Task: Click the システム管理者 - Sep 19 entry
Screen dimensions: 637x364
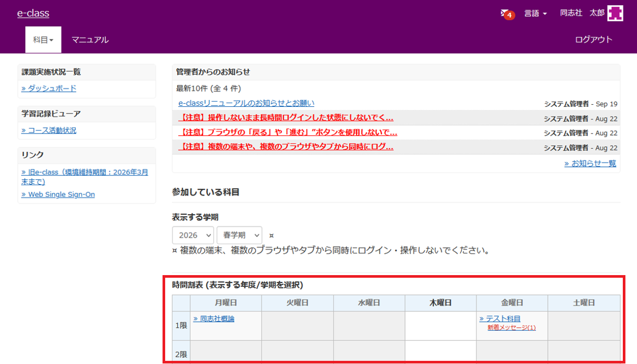Action: pos(581,104)
